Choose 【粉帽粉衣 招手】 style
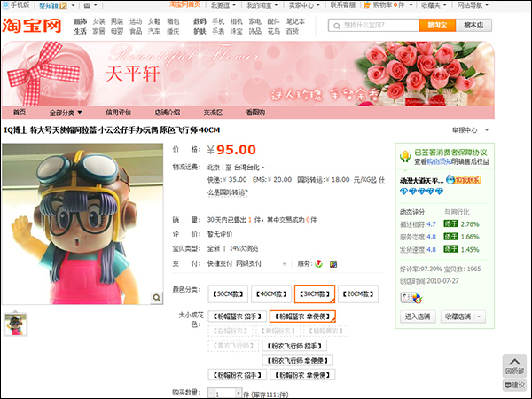Image resolution: width=532 pixels, height=399 pixels. click(x=237, y=375)
